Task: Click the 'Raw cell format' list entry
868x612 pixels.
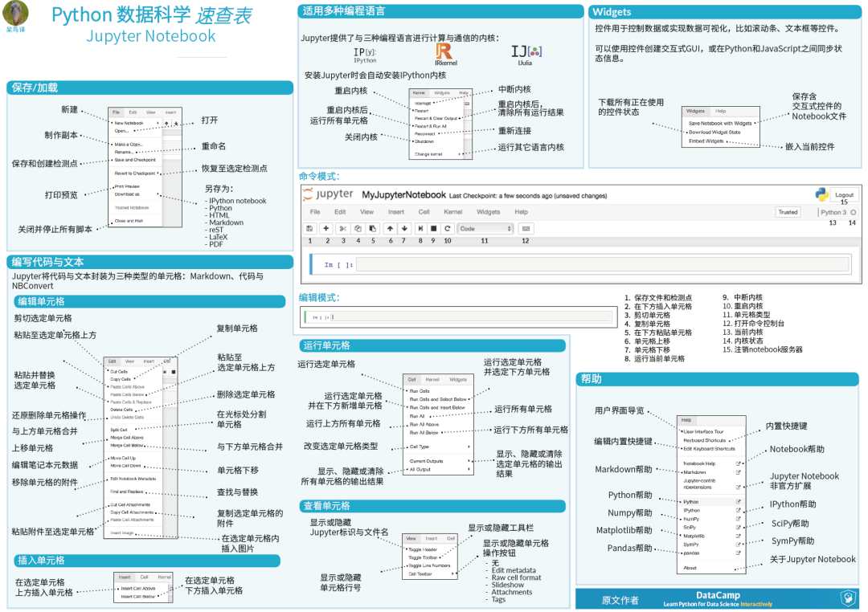Action: click(x=517, y=577)
